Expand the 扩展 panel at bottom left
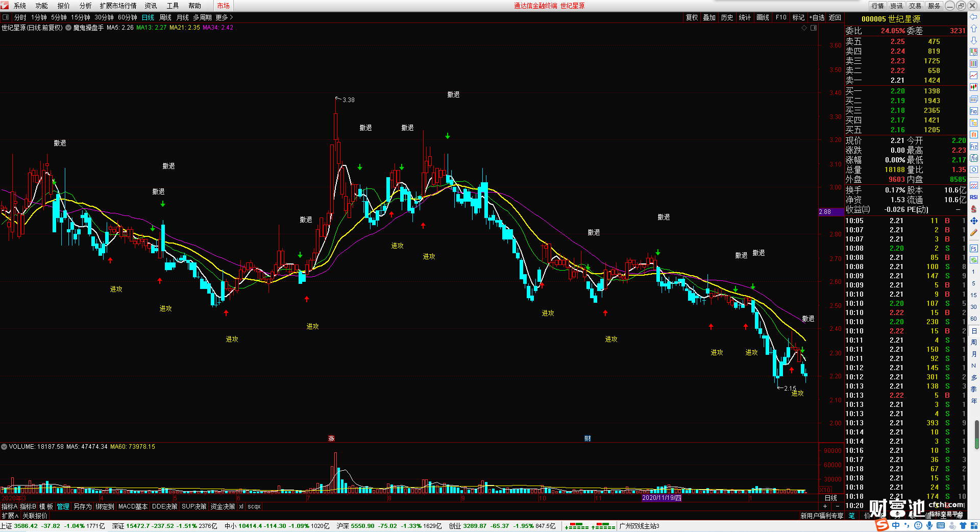Viewport: 980px width, 532px height. 10,516
